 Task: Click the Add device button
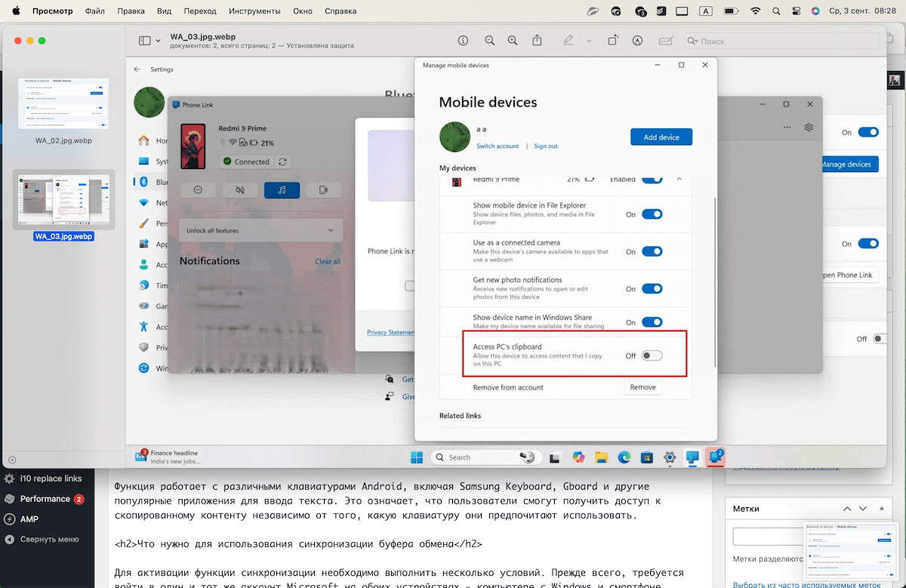[661, 137]
